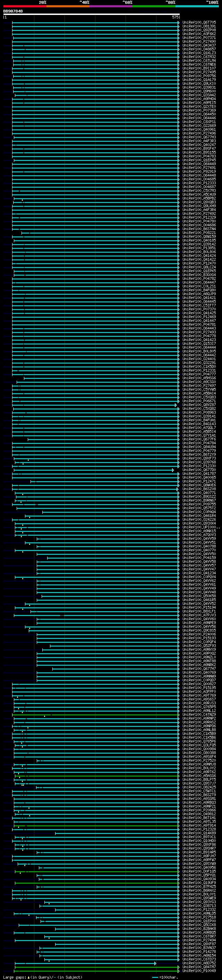Select hit label UniRef100_P10049
The width and height of the screenshot is (222, 980).
click(x=199, y=971)
